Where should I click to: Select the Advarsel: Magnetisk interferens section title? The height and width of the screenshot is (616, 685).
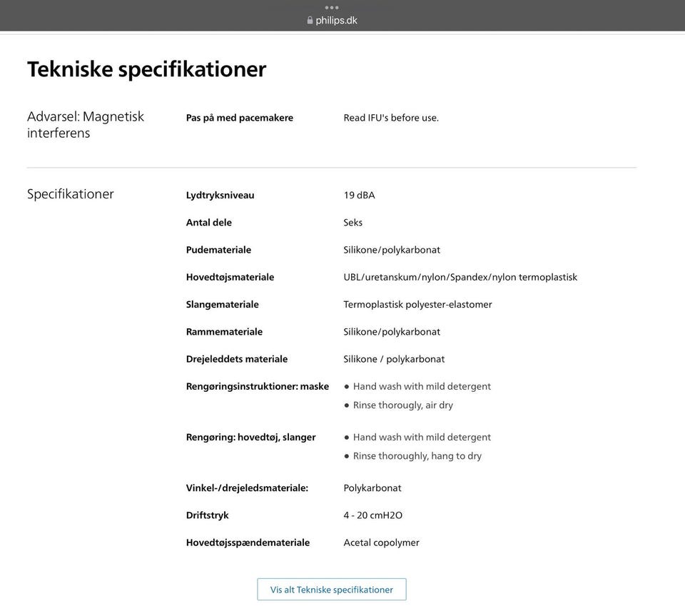(x=86, y=125)
